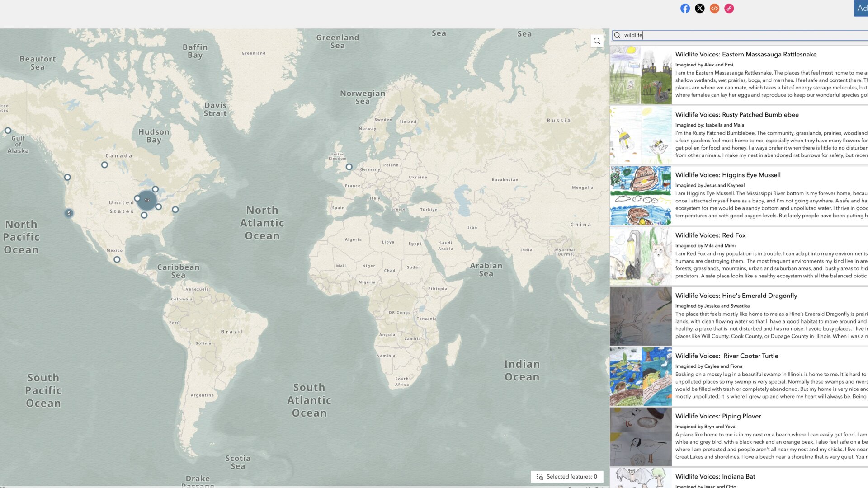Copy link with pink chain icon
This screenshot has height=488, width=868.
(729, 8)
